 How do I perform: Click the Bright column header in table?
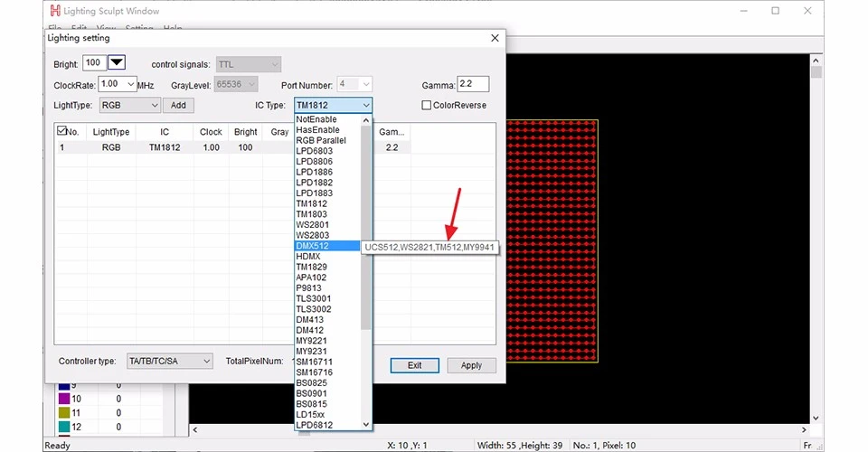tap(245, 132)
